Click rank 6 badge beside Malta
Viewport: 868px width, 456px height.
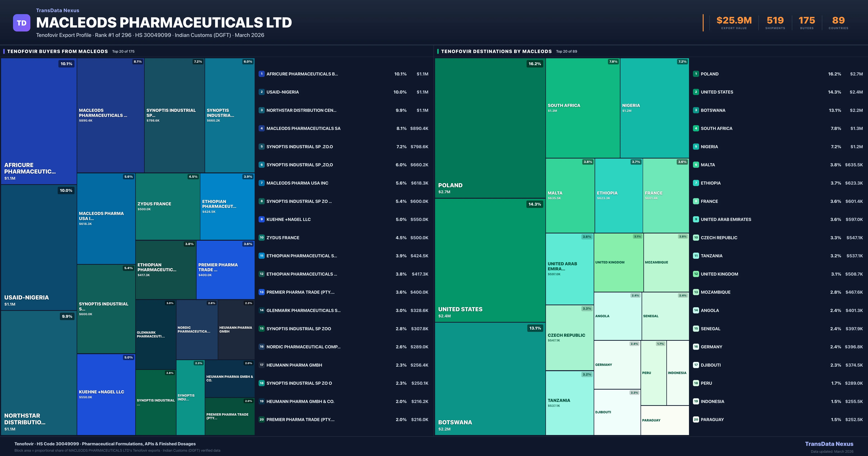tap(696, 165)
